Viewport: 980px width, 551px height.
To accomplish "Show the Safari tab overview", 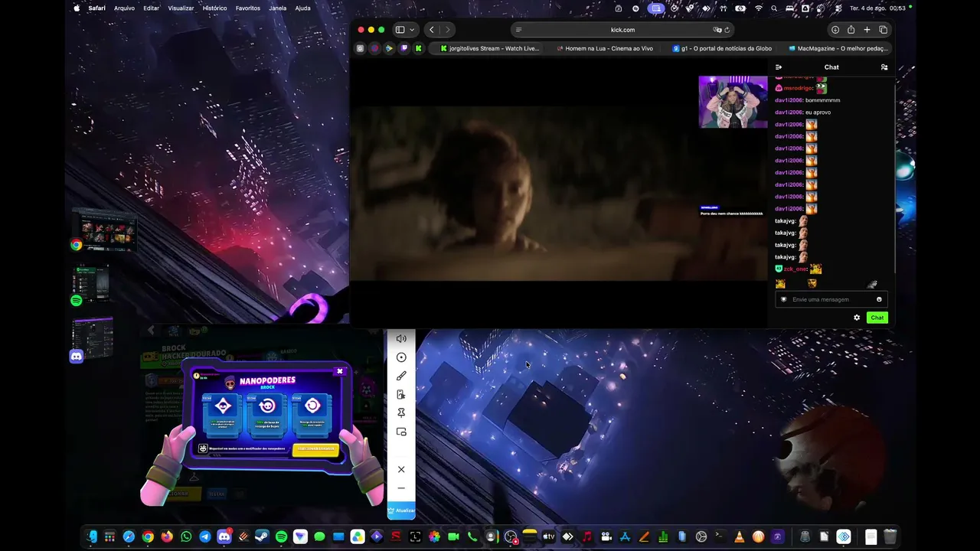I will point(883,30).
